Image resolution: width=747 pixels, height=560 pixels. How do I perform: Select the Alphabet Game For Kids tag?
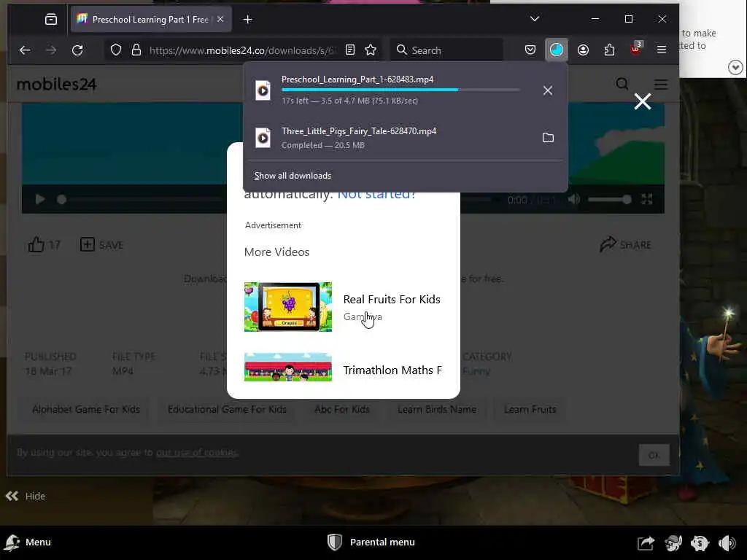pos(86,409)
